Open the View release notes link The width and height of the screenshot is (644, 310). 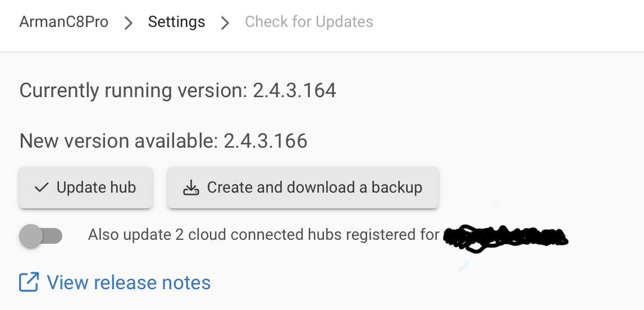click(129, 282)
